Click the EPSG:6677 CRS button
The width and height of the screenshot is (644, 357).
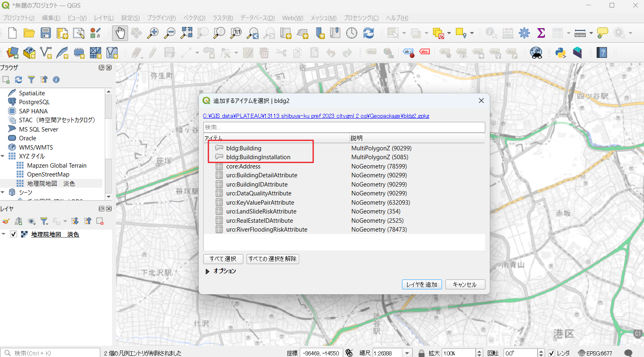(x=595, y=353)
